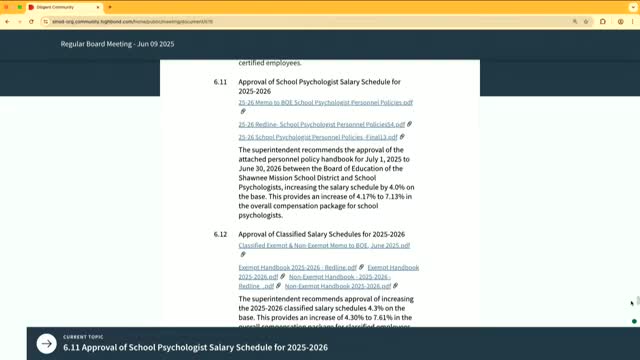Click the browser back arrow
This screenshot has width=640, height=360.
[7, 22]
